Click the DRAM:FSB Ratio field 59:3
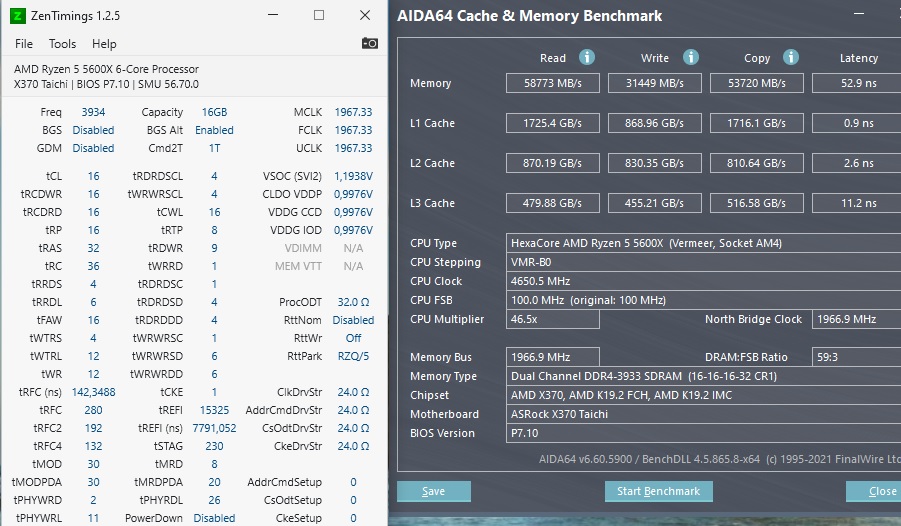This screenshot has width=901, height=526. point(857,357)
